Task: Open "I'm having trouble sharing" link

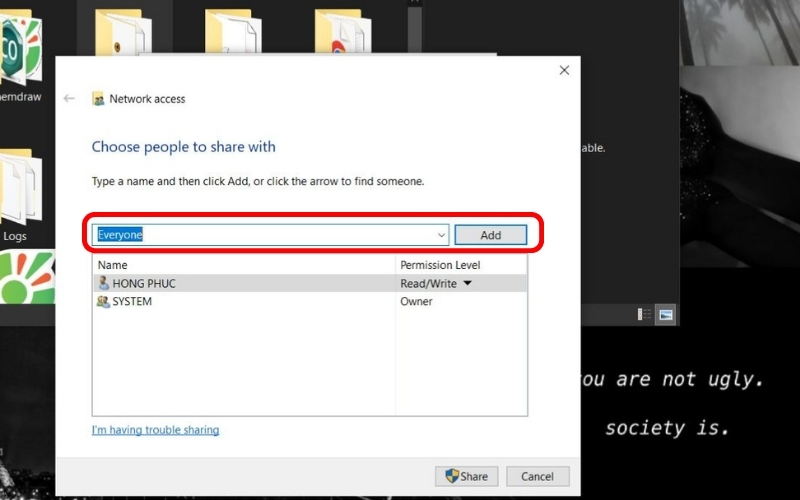Action: tap(155, 430)
